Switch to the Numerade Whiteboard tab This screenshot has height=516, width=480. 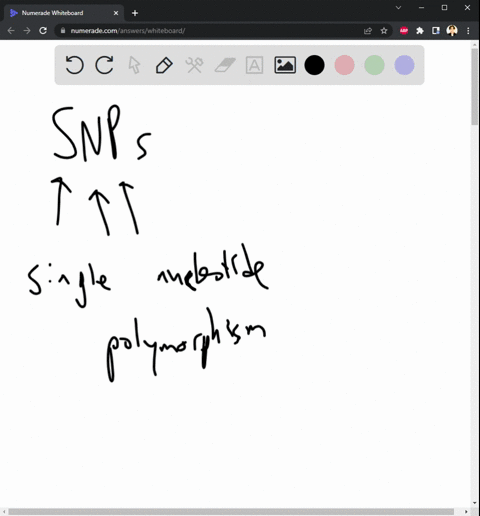[63, 13]
